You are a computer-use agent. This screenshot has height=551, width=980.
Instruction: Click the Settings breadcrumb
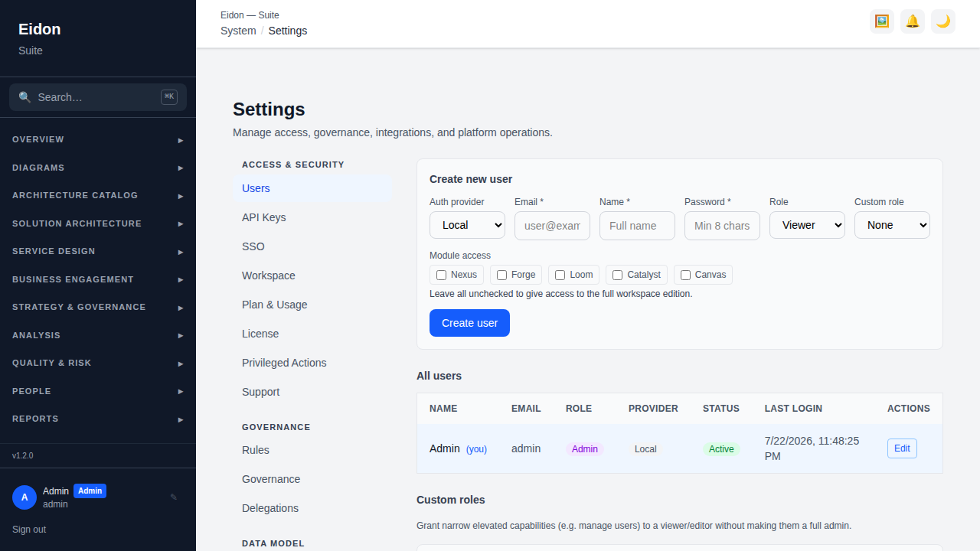[x=288, y=31]
